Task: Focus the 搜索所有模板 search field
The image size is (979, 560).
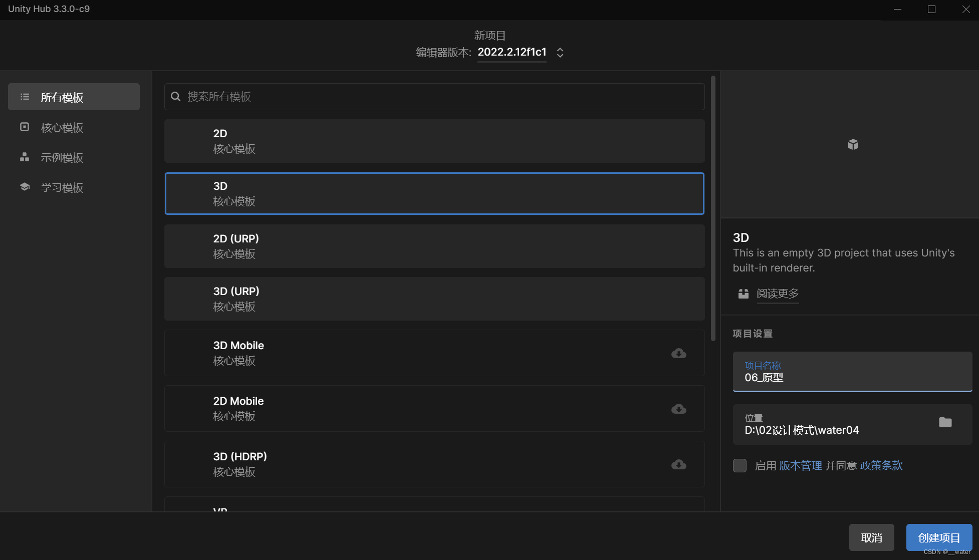Action: click(x=434, y=97)
